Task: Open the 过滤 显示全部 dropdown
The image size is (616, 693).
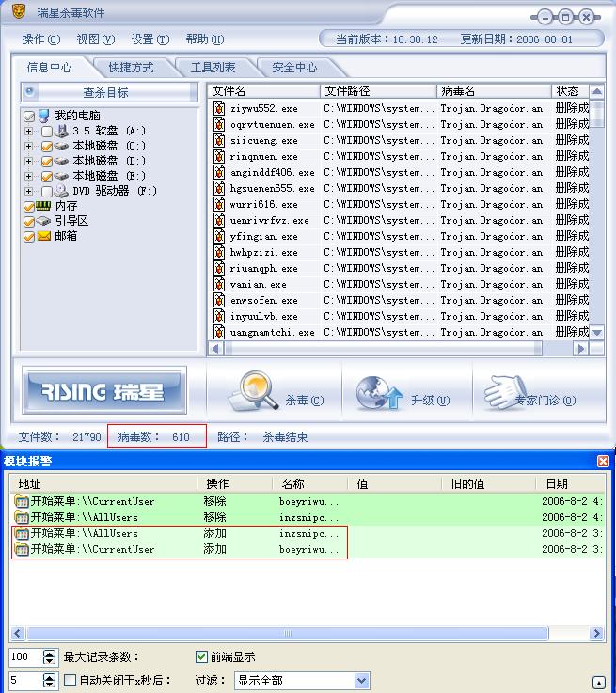Action: tap(362, 681)
